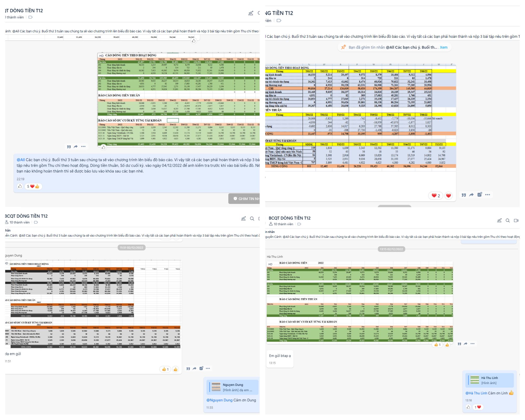Image resolution: width=525 pixels, height=420 pixels.
Task: React with heart on yellow-header spreadsheet image
Action: tap(449, 195)
